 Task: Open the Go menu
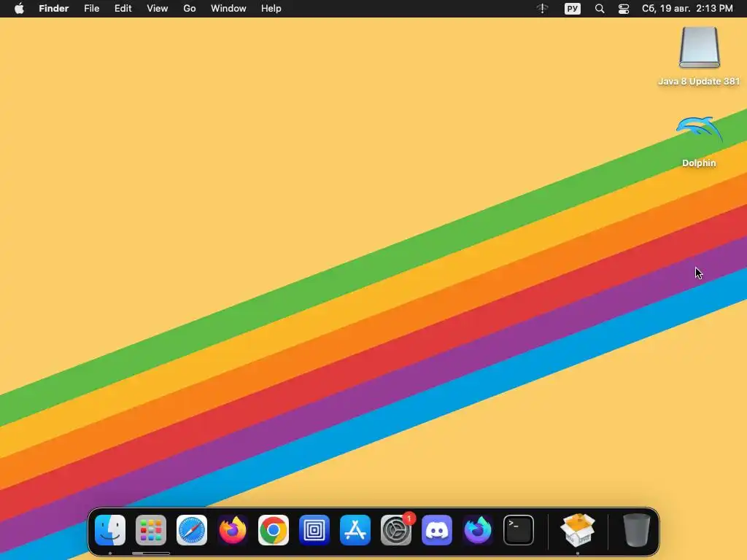tap(190, 9)
